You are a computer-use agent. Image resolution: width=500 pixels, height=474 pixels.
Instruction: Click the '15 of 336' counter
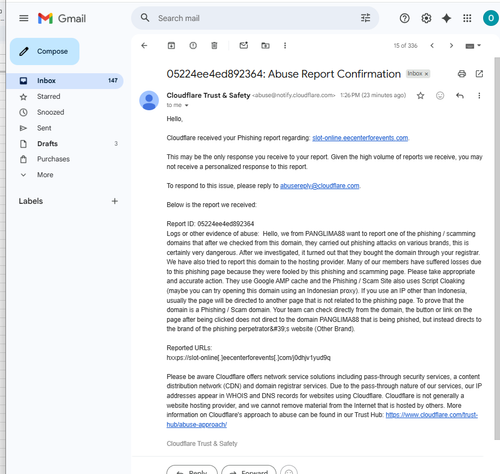(x=405, y=46)
